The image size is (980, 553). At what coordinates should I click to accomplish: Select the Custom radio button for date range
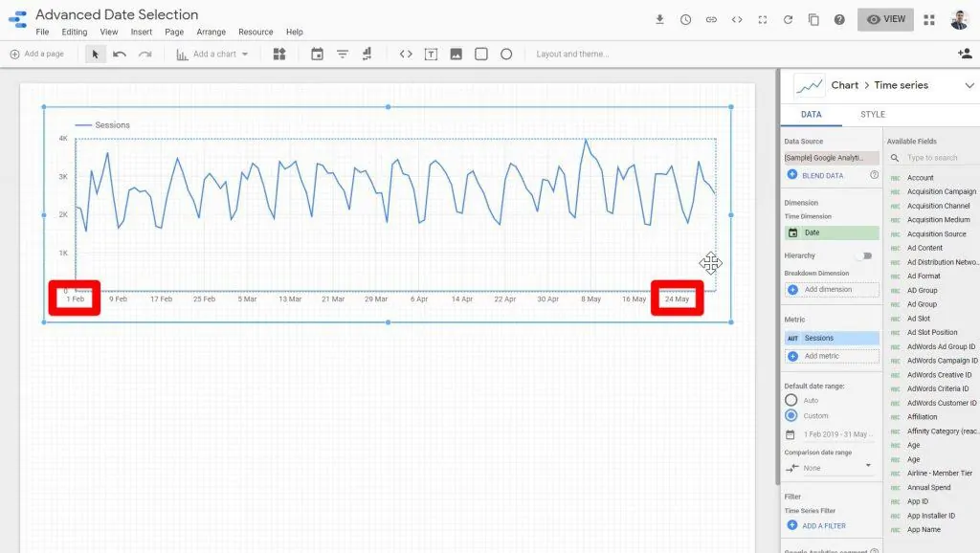point(791,414)
